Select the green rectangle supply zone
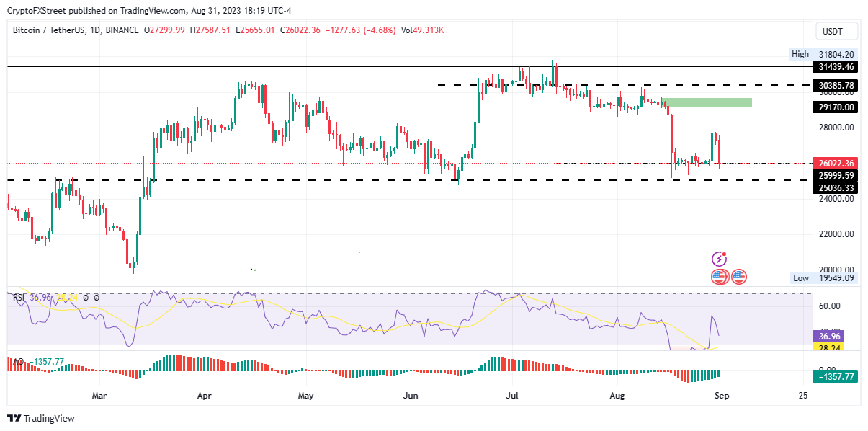Screen dimensions: 868x431 tap(707, 102)
